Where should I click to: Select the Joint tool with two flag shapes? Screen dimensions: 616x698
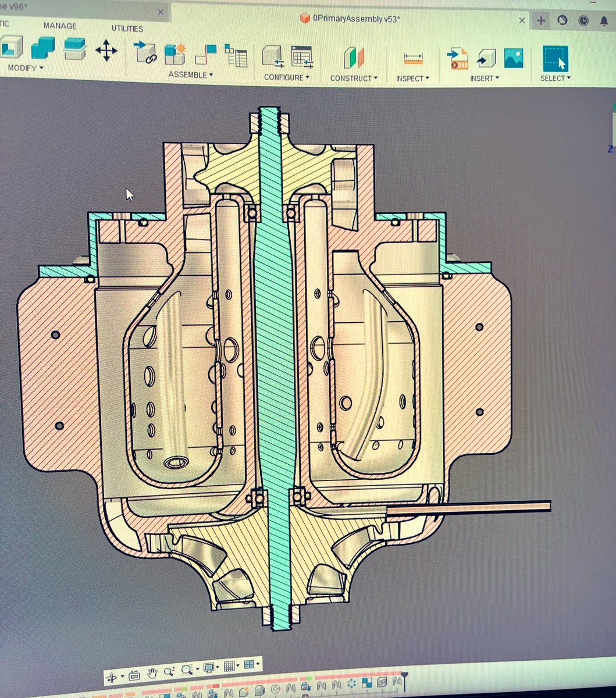coord(205,55)
